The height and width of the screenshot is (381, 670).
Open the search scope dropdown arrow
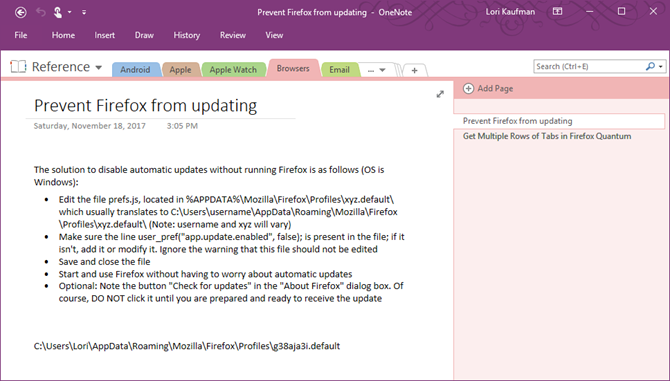tap(661, 67)
